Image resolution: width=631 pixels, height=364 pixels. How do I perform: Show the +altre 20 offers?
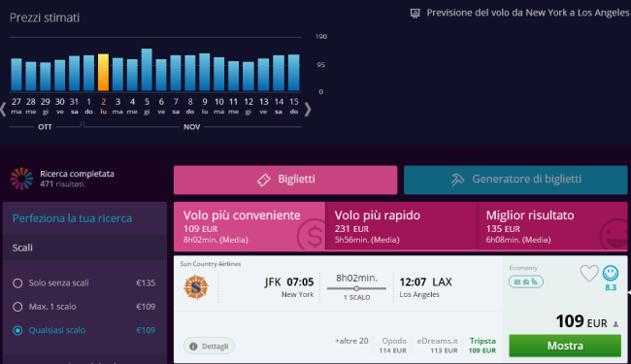coord(351,341)
